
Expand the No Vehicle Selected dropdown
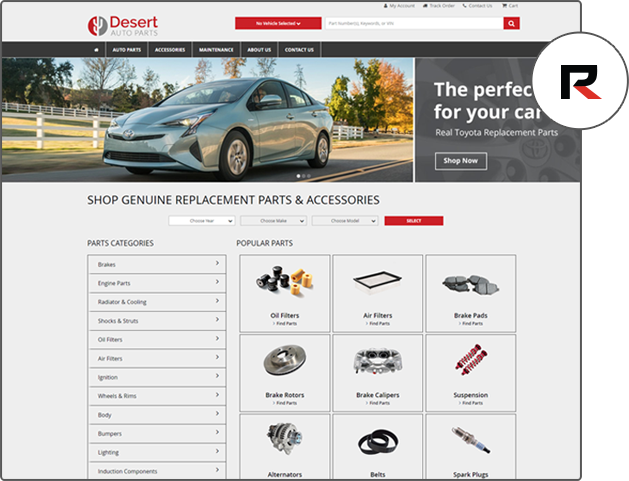click(278, 23)
